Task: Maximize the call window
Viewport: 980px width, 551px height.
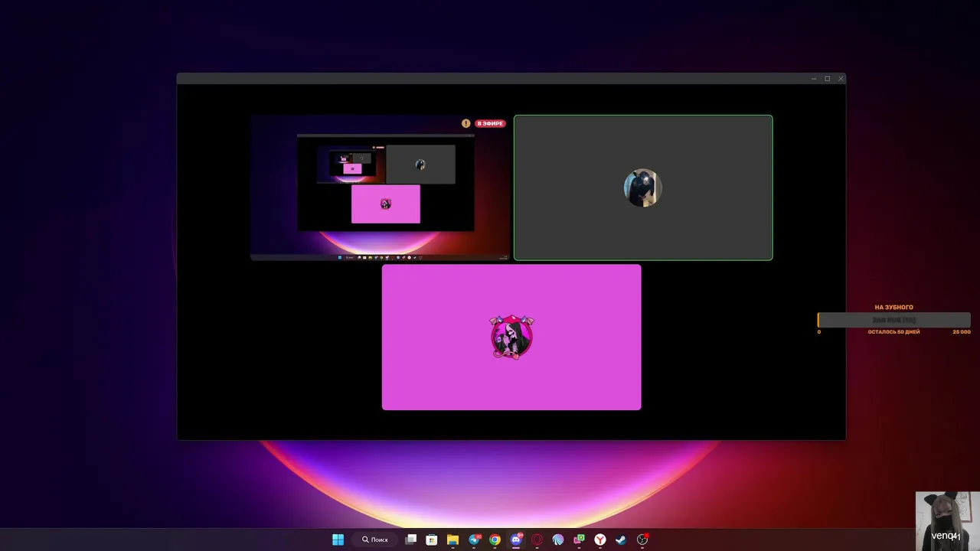Action: [x=827, y=79]
